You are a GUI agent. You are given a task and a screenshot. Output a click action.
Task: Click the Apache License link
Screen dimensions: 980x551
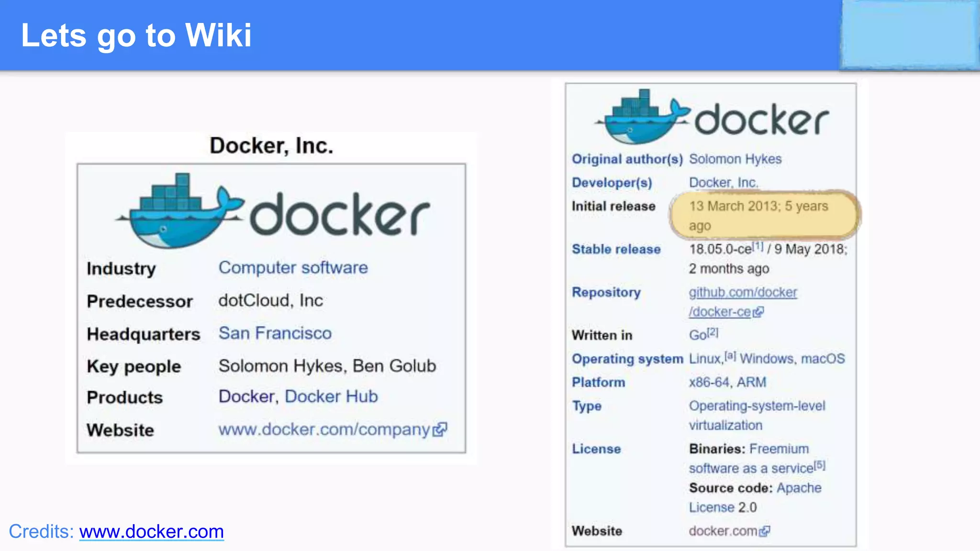point(755,497)
